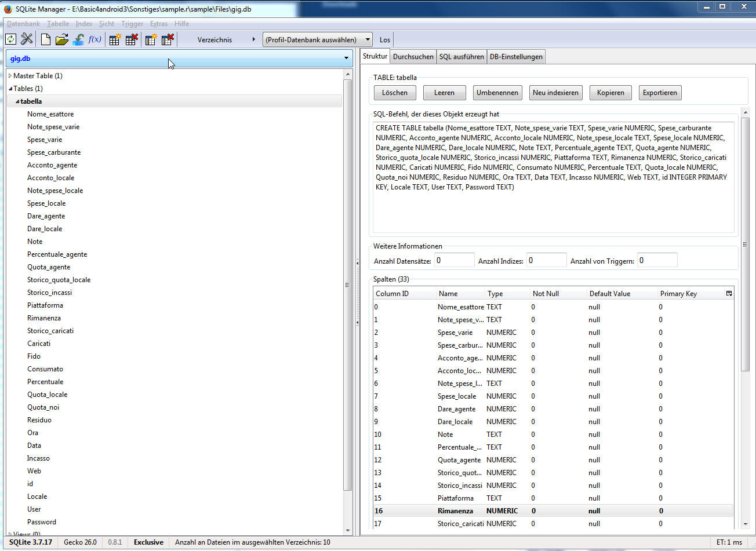Open the gig.db database dropdown
The height and width of the screenshot is (551, 756).
(180, 59)
